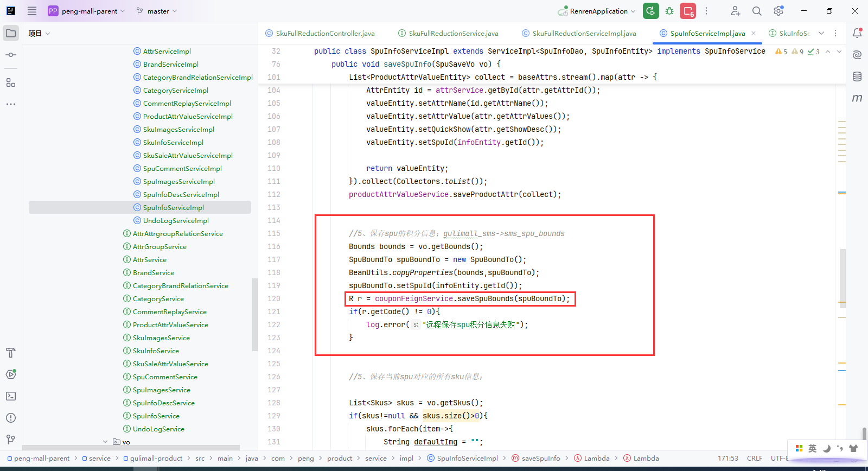This screenshot has width=868, height=471.
Task: Click peng-mall-parent breadcrumb
Action: [38, 458]
